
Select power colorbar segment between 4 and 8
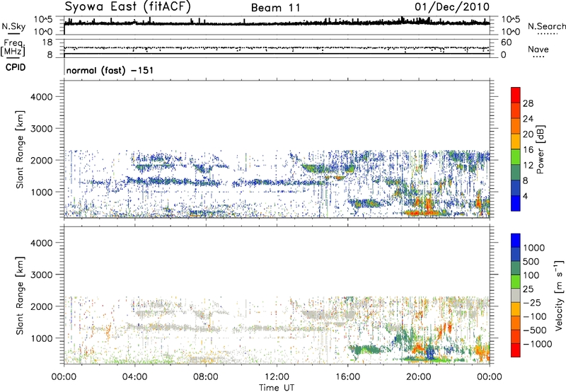coord(516,188)
